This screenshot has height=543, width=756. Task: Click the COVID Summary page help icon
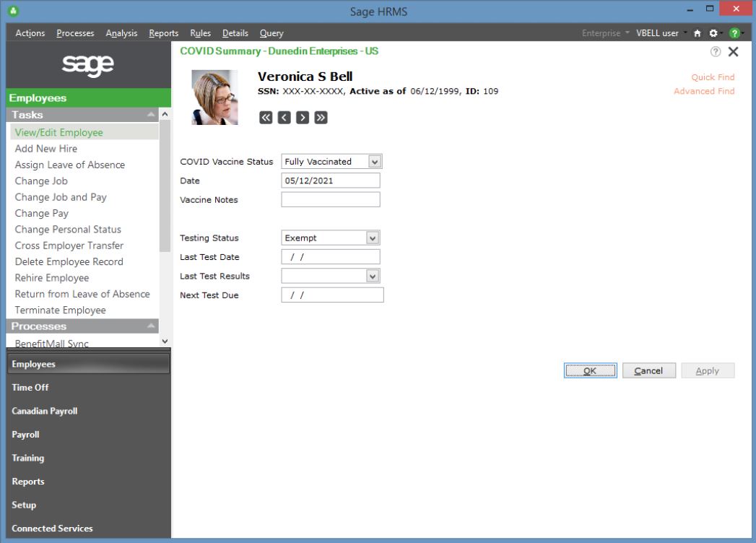(x=716, y=51)
